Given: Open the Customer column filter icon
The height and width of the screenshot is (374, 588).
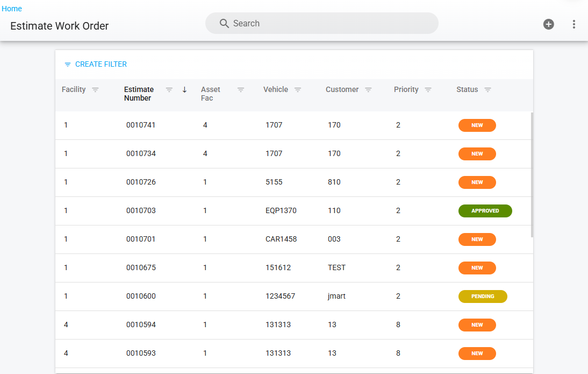Looking at the screenshot, I should pos(368,90).
